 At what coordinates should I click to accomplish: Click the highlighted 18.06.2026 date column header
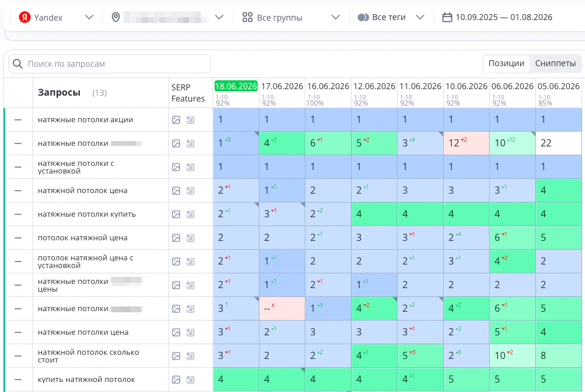[236, 86]
